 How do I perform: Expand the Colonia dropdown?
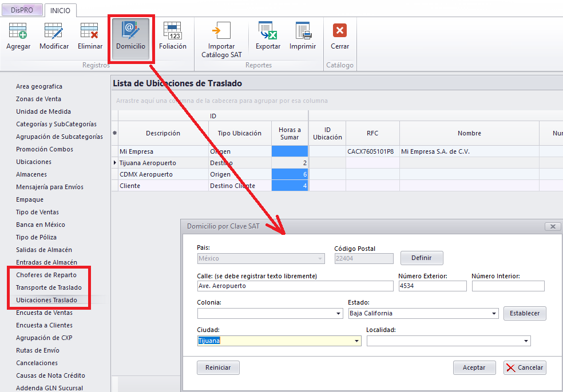[x=340, y=314]
